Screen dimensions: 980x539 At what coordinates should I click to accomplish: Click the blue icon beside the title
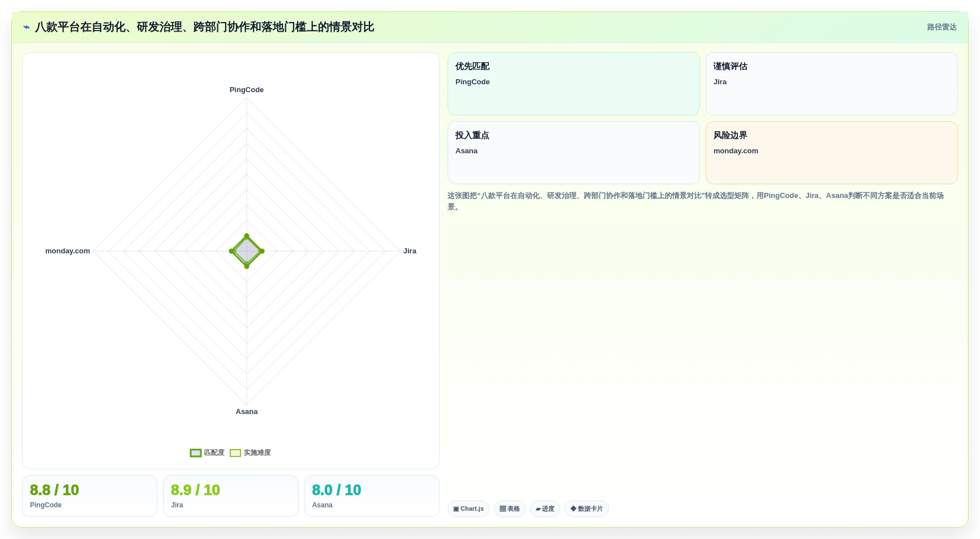point(27,27)
